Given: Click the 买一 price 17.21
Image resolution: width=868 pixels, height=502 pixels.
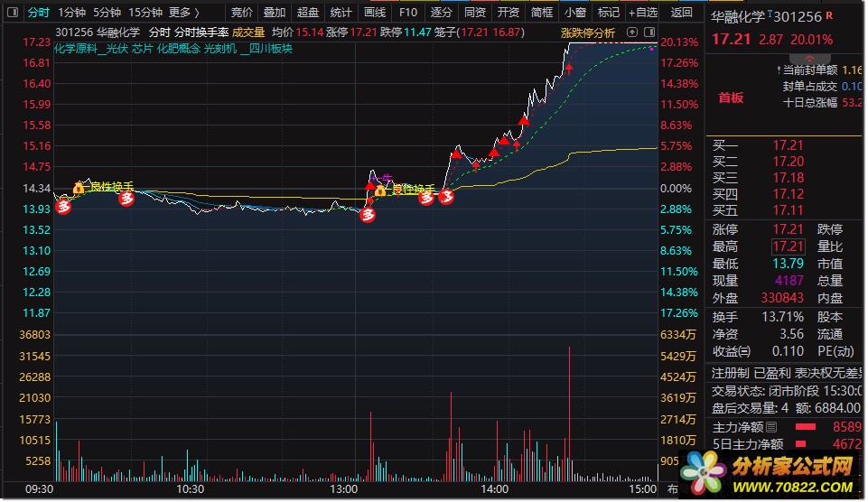Looking at the screenshot, I should [788, 145].
